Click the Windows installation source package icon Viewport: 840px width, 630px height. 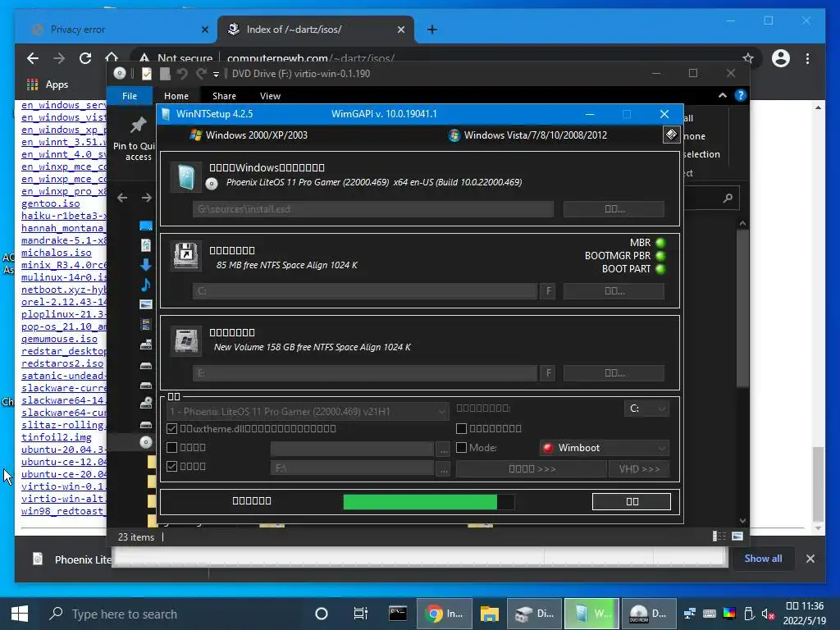[x=186, y=176]
